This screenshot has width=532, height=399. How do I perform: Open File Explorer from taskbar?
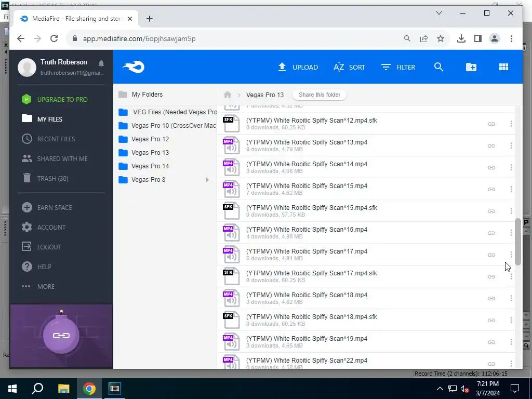63,389
